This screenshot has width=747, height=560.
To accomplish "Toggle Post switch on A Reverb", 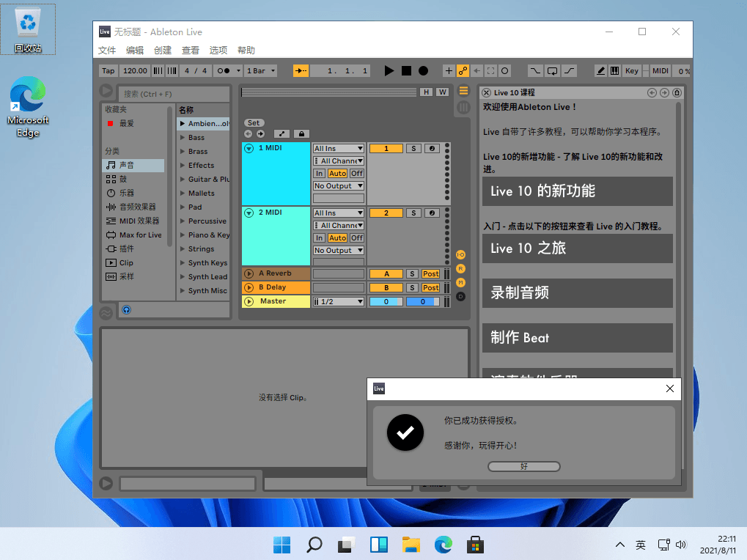I will (x=430, y=274).
